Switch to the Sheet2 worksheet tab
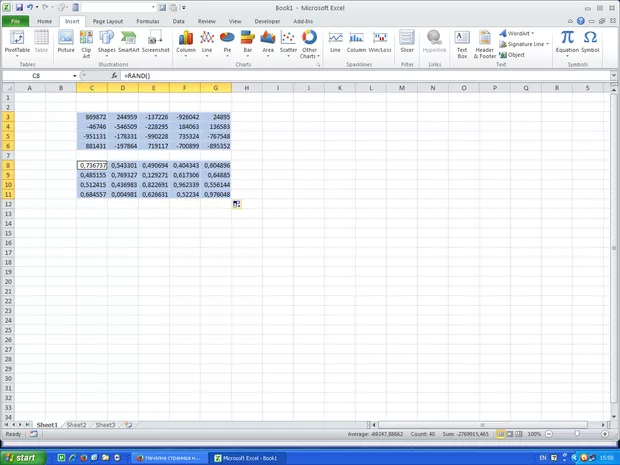This screenshot has width=620, height=465. coord(76,425)
